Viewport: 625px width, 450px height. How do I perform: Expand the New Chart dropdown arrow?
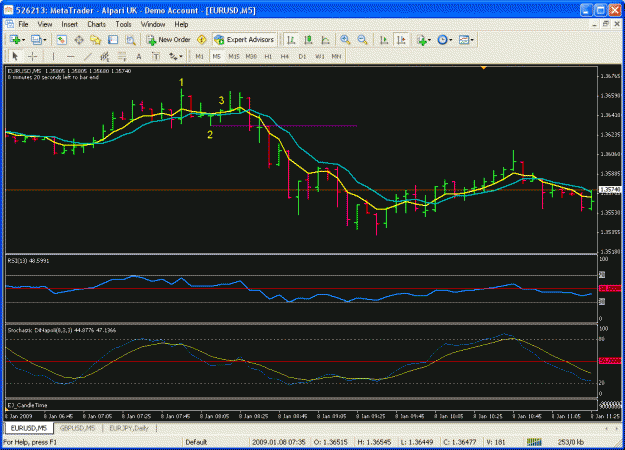(24, 40)
